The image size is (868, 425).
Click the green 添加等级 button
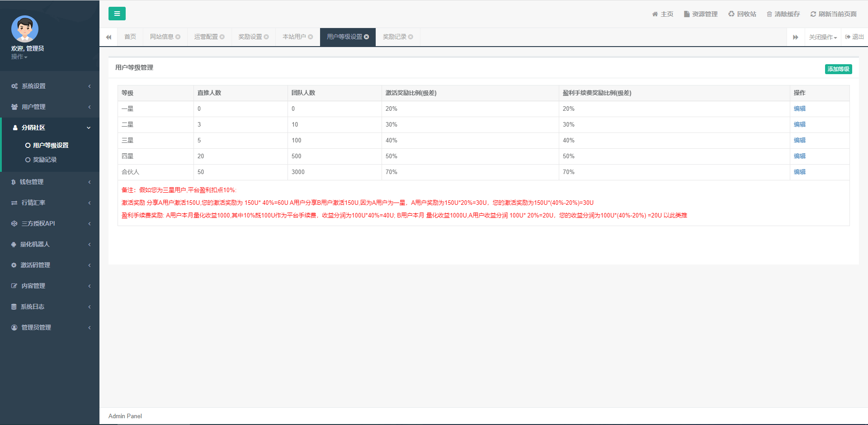[x=838, y=69]
